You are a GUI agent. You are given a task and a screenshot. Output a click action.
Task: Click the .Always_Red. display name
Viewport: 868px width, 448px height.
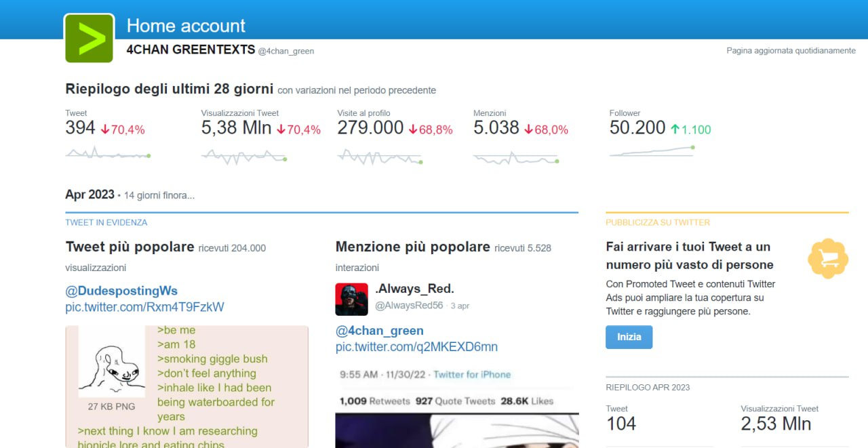point(414,289)
